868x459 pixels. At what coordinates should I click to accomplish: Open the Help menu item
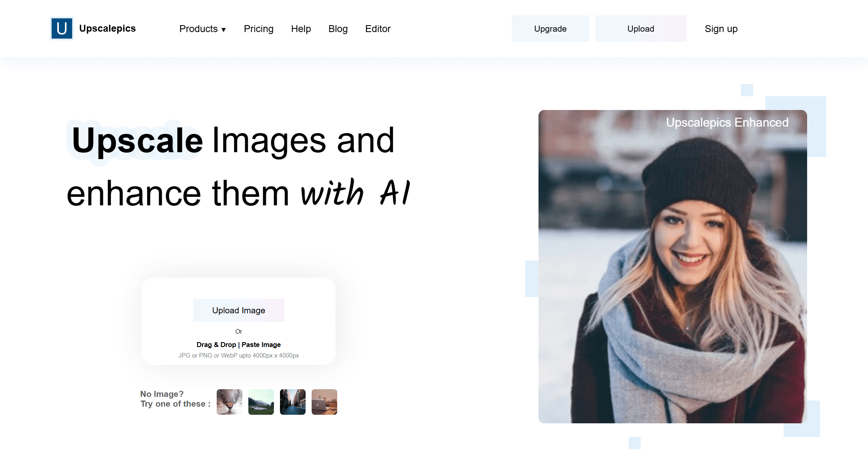coord(301,29)
